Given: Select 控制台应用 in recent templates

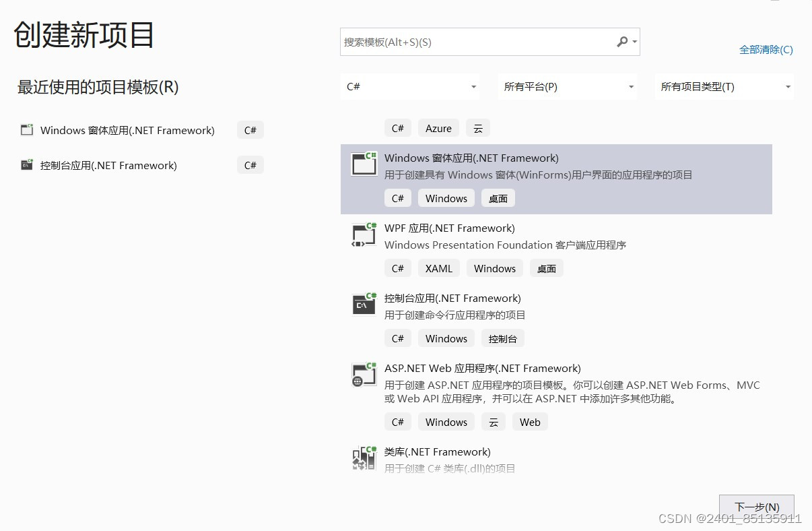Looking at the screenshot, I should click(108, 165).
